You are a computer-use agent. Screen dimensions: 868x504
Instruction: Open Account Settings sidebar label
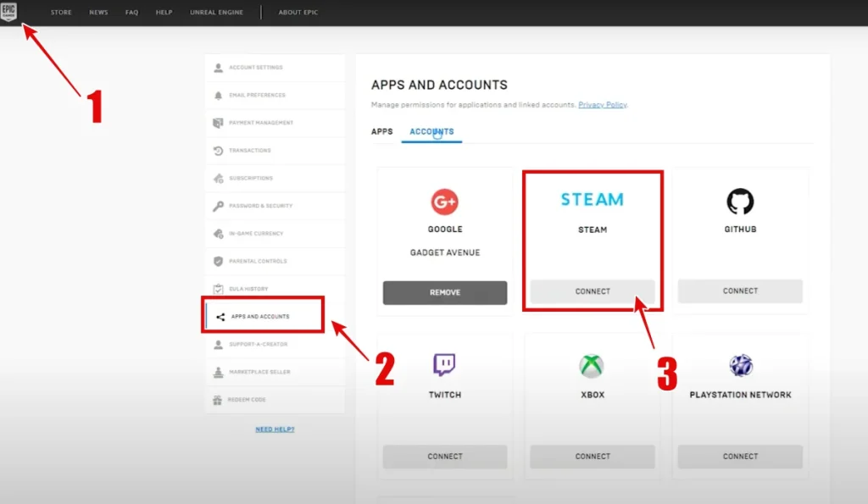click(256, 68)
